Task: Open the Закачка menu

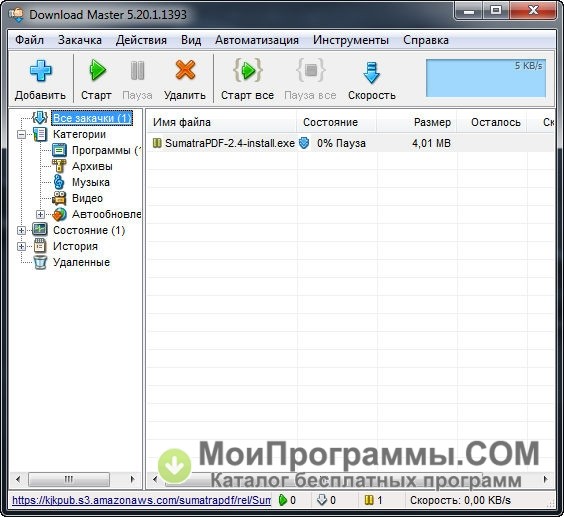Action: click(80, 40)
